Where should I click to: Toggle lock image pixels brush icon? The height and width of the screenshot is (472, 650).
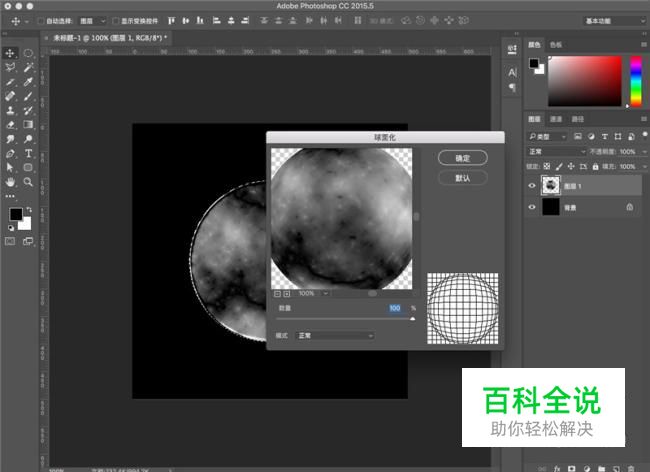click(559, 166)
